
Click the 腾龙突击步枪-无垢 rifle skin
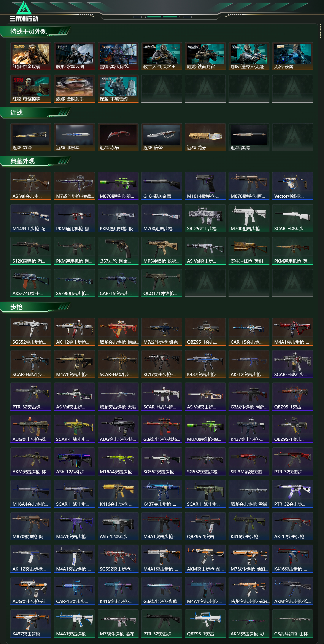118,397
